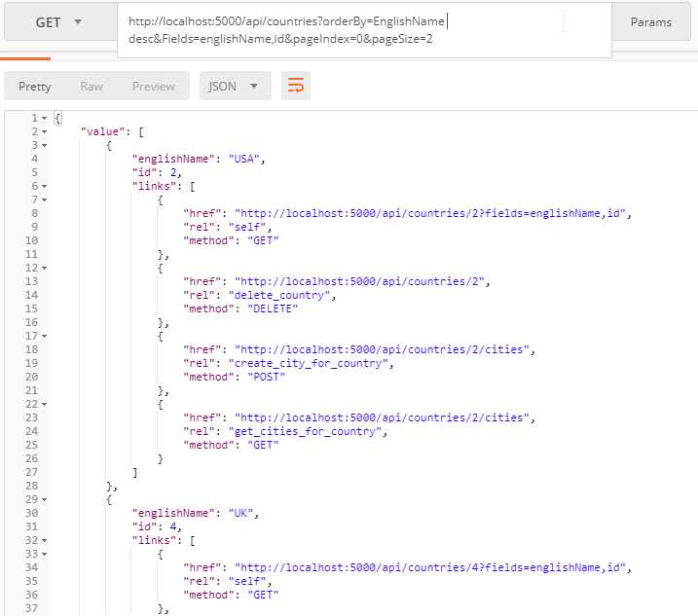Click the "GET" method value on line 25

(263, 445)
